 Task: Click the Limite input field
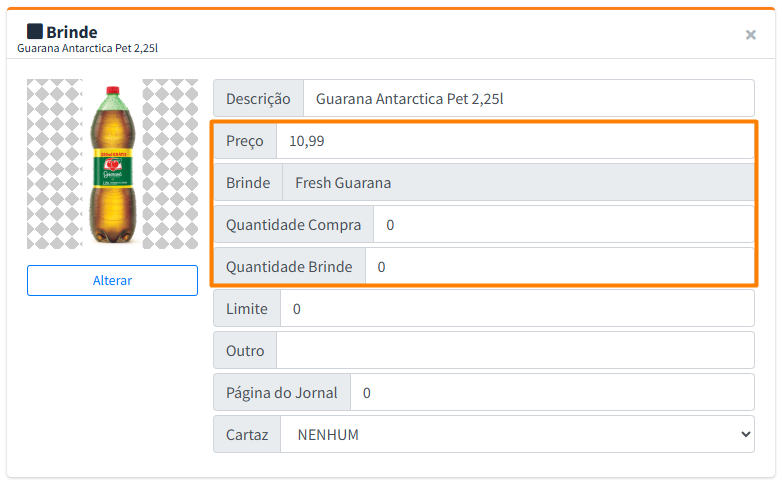(x=517, y=309)
